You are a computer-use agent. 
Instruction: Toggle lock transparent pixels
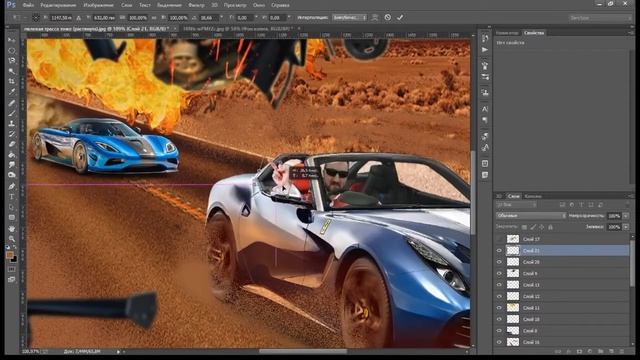click(524, 227)
